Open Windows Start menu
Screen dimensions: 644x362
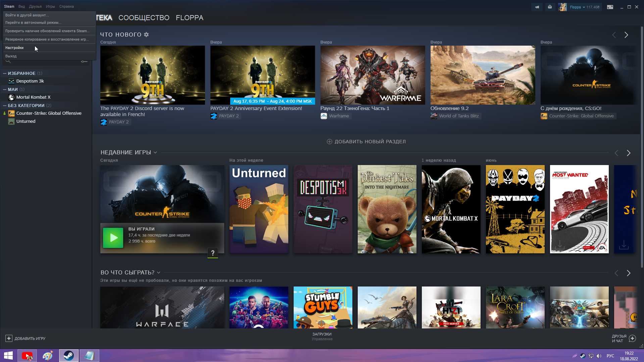coord(8,356)
